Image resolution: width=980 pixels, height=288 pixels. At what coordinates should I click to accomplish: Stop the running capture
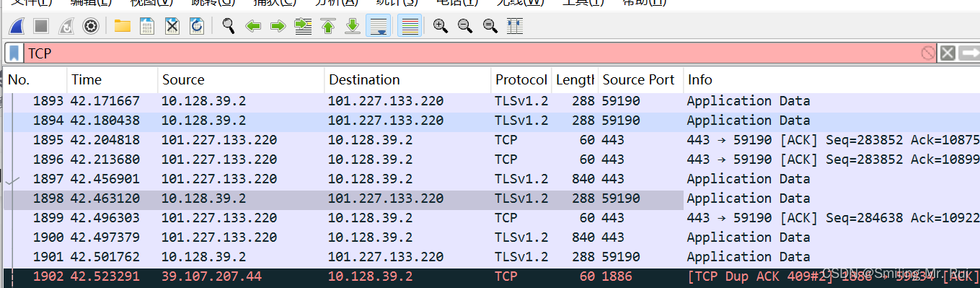[x=41, y=27]
